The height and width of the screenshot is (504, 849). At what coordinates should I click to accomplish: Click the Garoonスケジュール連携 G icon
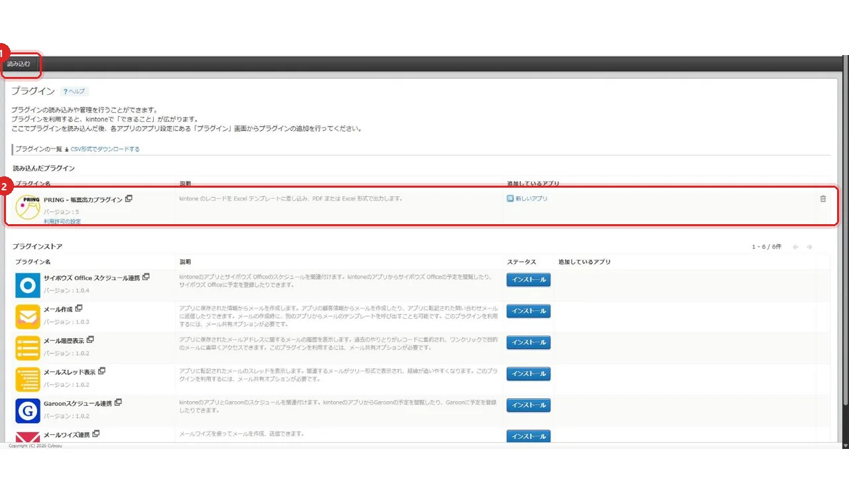click(x=28, y=410)
